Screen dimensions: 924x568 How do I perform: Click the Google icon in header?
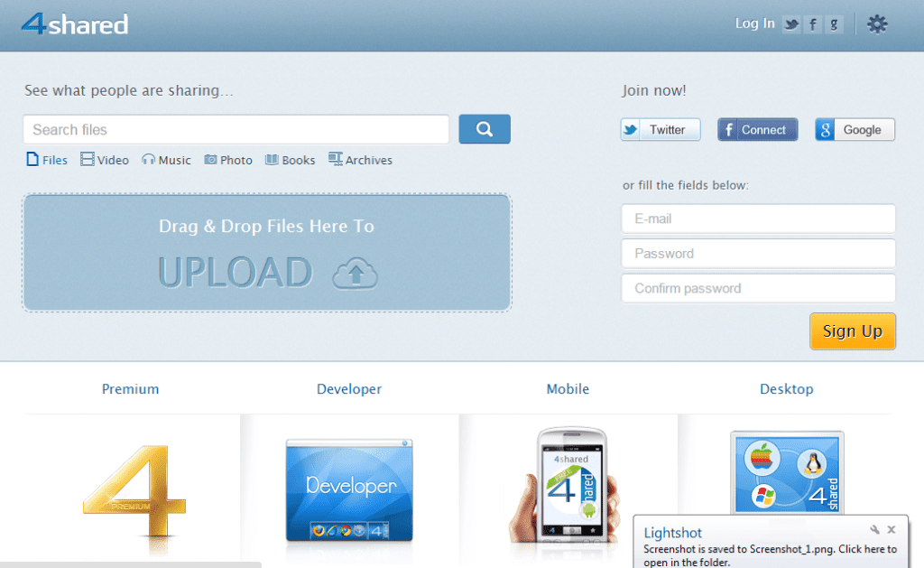pos(834,24)
